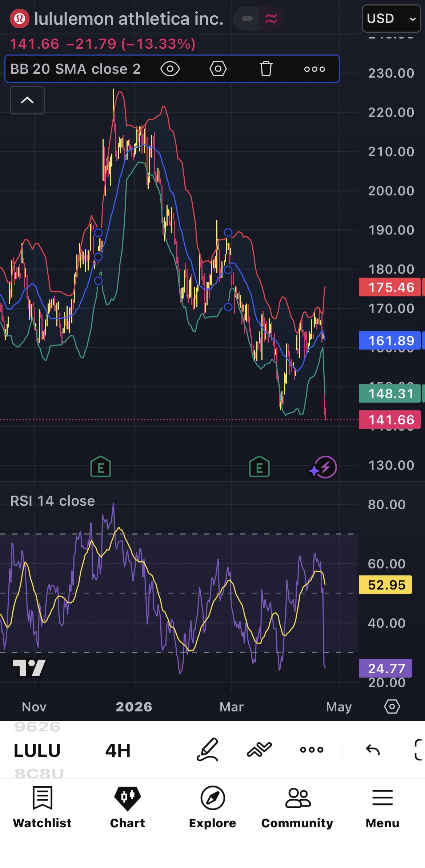Image resolution: width=425 pixels, height=868 pixels.
Task: Open more toolbar options three dots
Action: (x=312, y=750)
